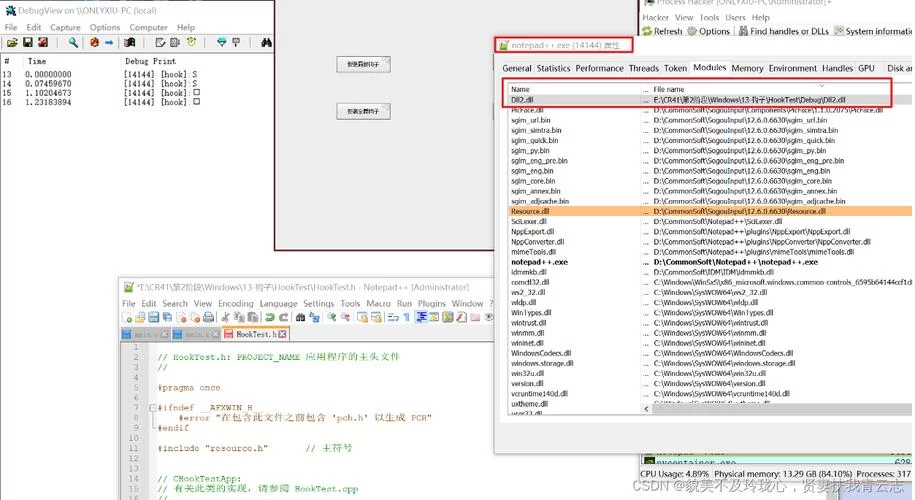Screen dimensions: 915x500
Task: Open the Statistics tab in properties
Action: click(x=553, y=68)
